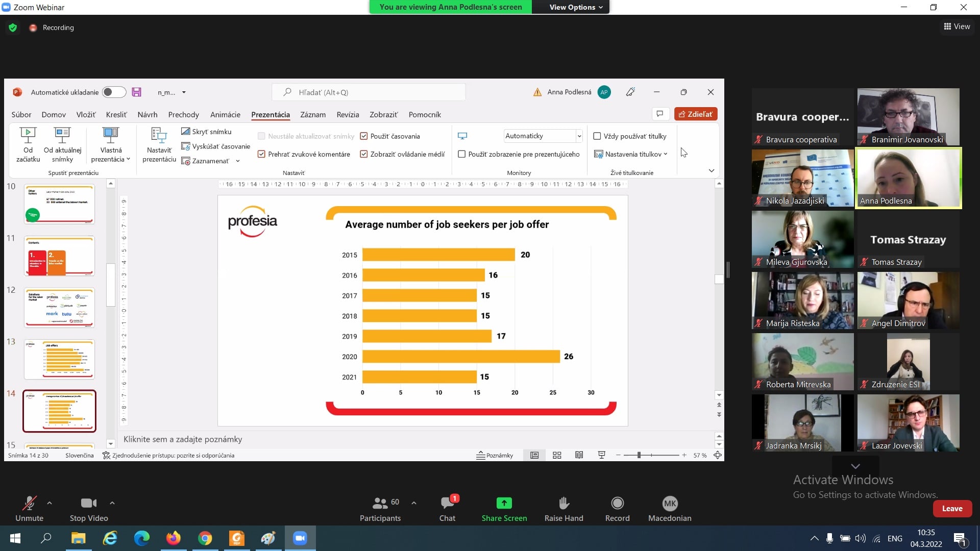The height and width of the screenshot is (551, 980).
Task: Open video options arrow beside Stop Video
Action: (x=112, y=503)
